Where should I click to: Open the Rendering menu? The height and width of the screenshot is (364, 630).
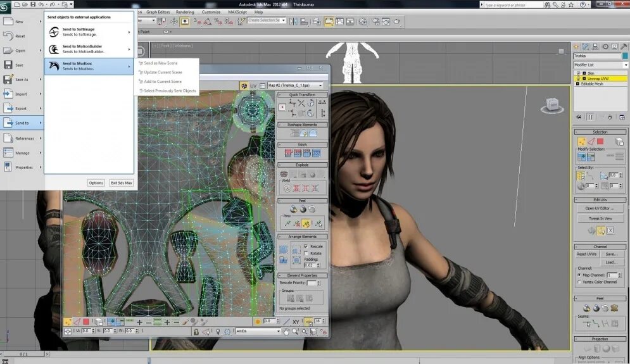point(185,12)
